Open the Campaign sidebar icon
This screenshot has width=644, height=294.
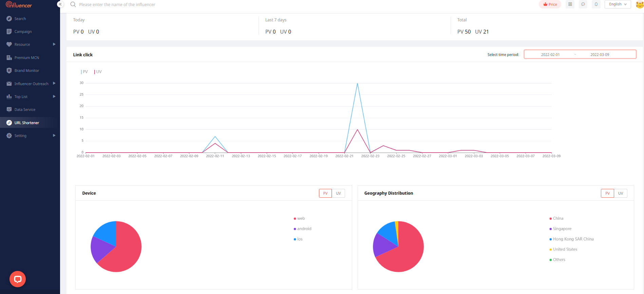tap(9, 32)
